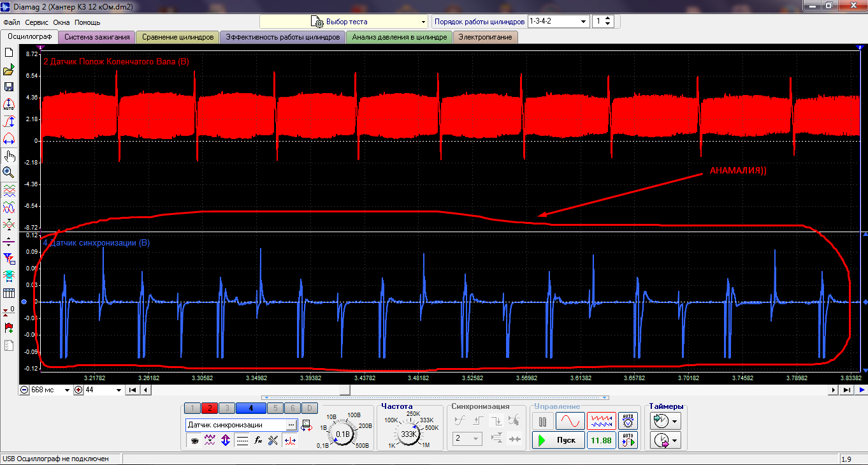868x465 pixels.
Task: Click the dual waveform recording mode button
Action: (x=601, y=422)
